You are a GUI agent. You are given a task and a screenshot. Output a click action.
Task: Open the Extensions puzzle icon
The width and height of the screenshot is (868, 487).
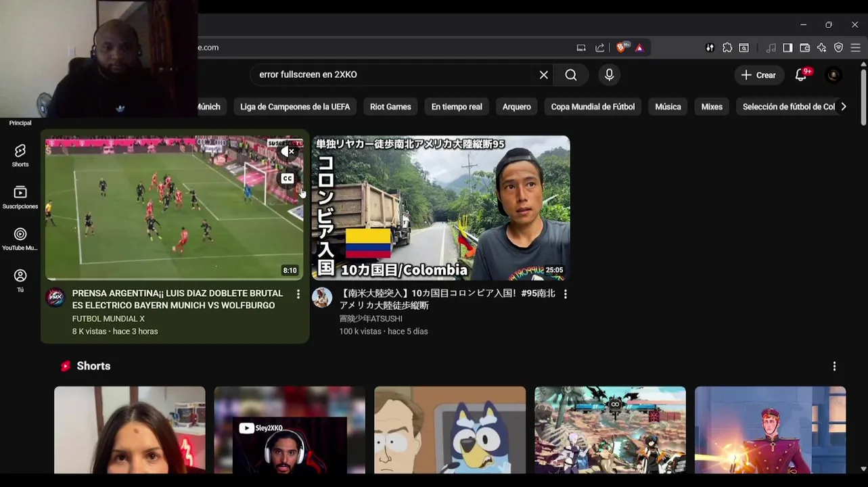(x=727, y=47)
